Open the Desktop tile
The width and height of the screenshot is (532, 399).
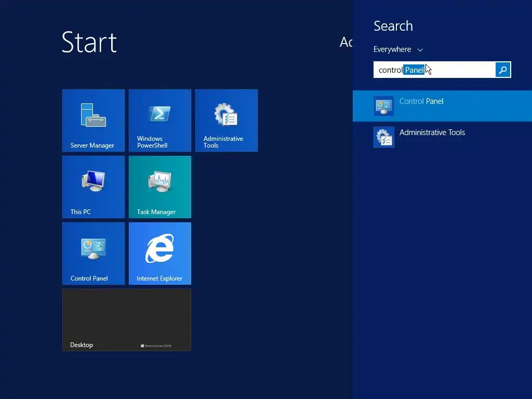(127, 320)
